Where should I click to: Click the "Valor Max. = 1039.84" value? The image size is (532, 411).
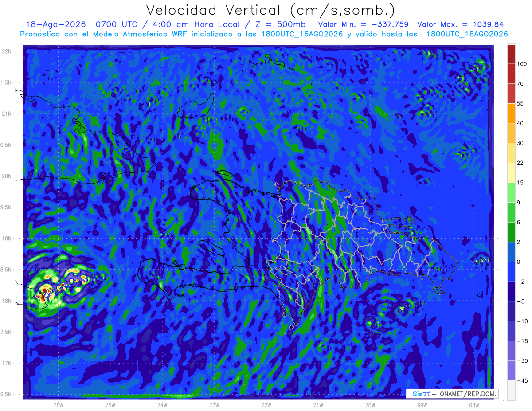(x=461, y=24)
